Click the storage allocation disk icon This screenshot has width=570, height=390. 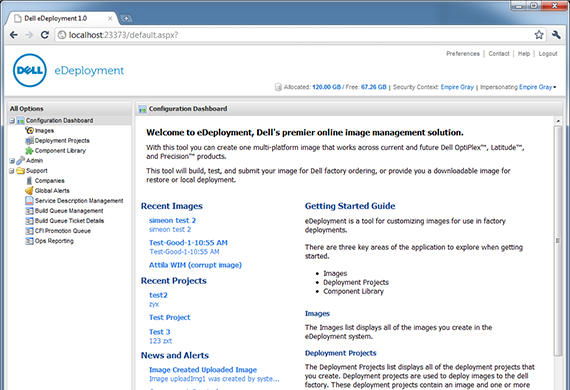point(278,87)
